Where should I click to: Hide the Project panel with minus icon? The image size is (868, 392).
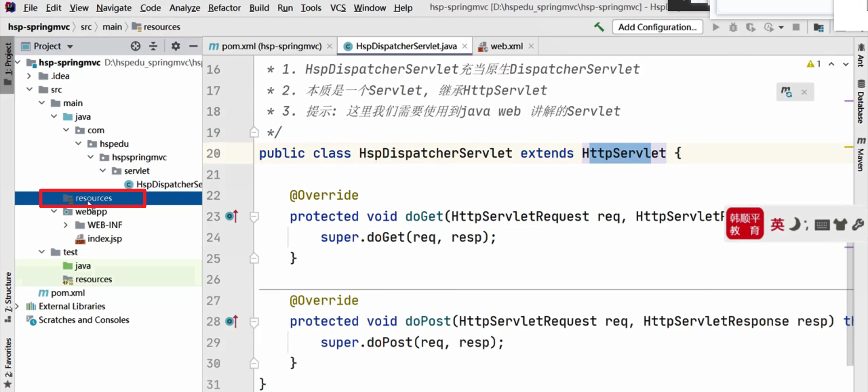193,46
